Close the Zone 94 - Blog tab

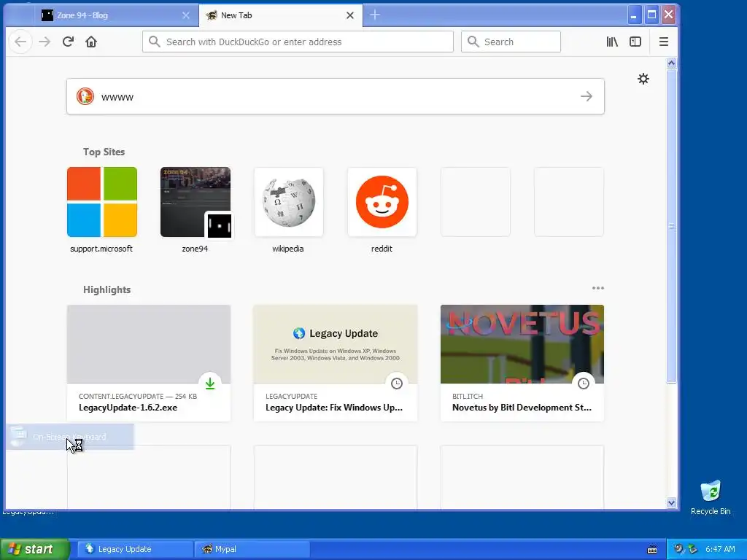click(x=186, y=15)
